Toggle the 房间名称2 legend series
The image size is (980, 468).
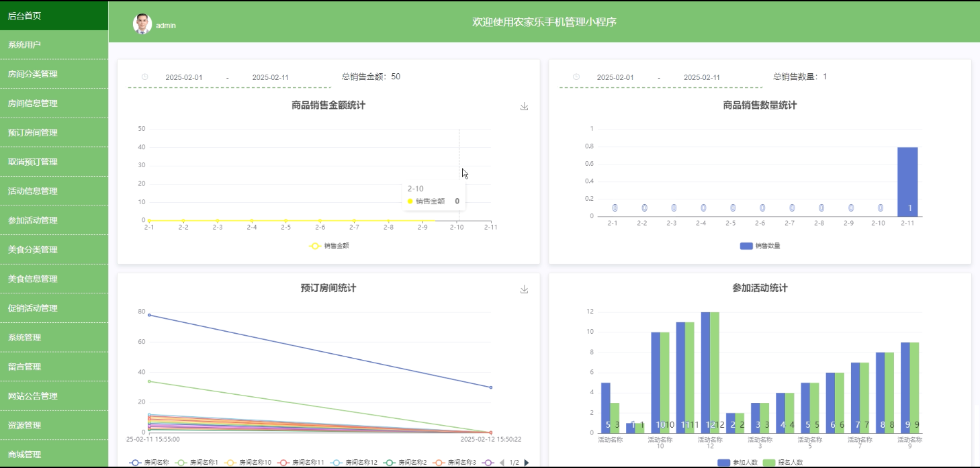[x=404, y=463]
